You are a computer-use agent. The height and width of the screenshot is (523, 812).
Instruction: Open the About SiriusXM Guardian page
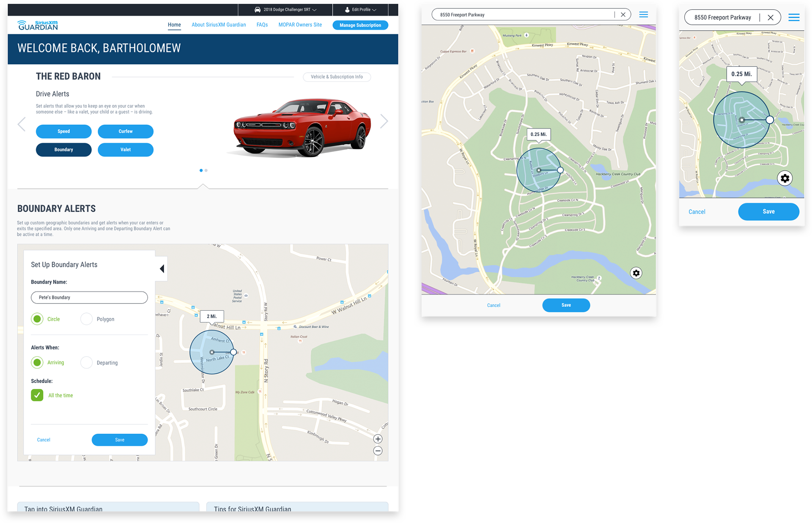pyautogui.click(x=218, y=25)
